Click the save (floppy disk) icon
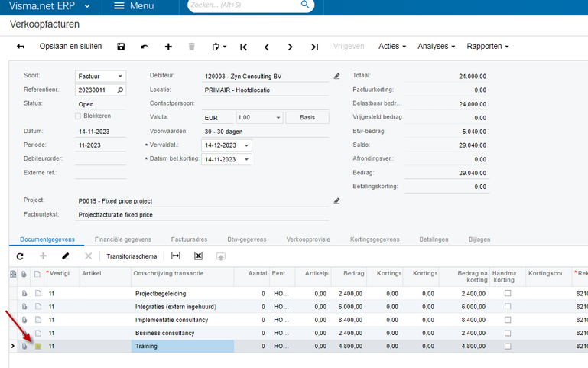Image resolution: width=588 pixels, height=368 pixels. pos(121,47)
